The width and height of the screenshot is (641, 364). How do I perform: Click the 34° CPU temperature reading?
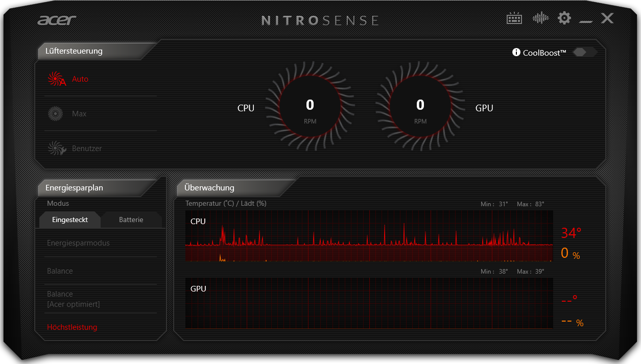[x=571, y=233]
